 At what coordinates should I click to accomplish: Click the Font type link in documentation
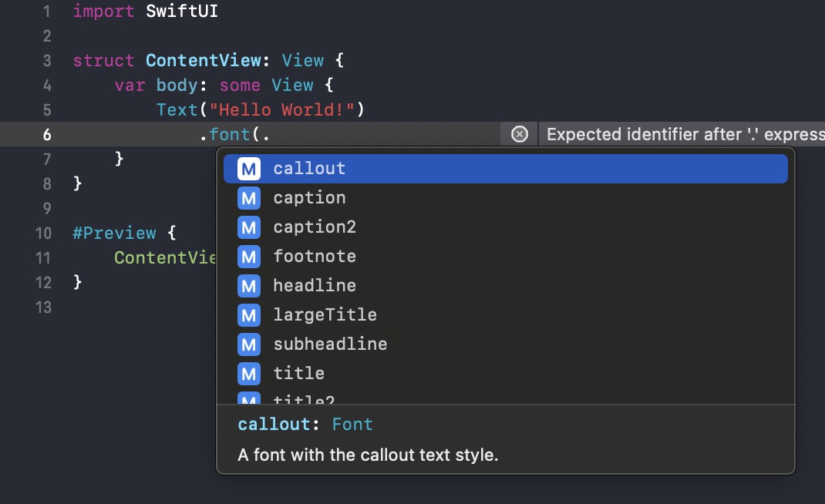pos(352,425)
